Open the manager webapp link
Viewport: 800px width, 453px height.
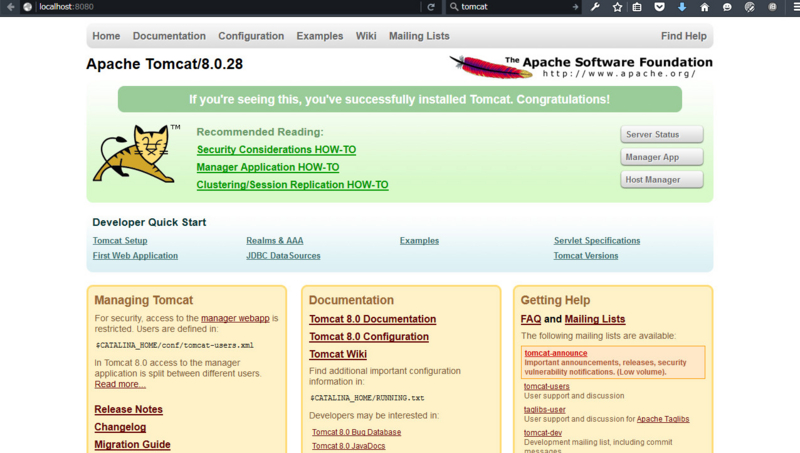235,318
